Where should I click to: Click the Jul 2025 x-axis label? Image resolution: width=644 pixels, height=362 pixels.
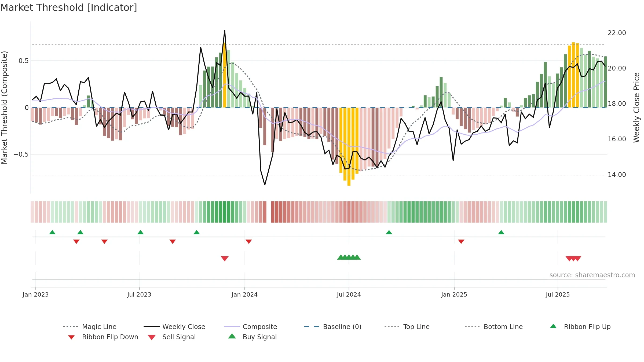pyautogui.click(x=558, y=294)
